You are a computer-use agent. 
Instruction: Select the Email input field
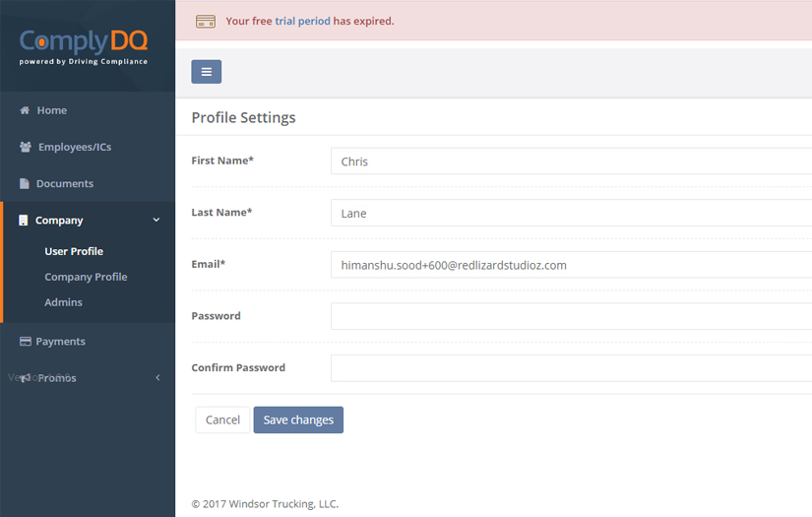point(571,265)
